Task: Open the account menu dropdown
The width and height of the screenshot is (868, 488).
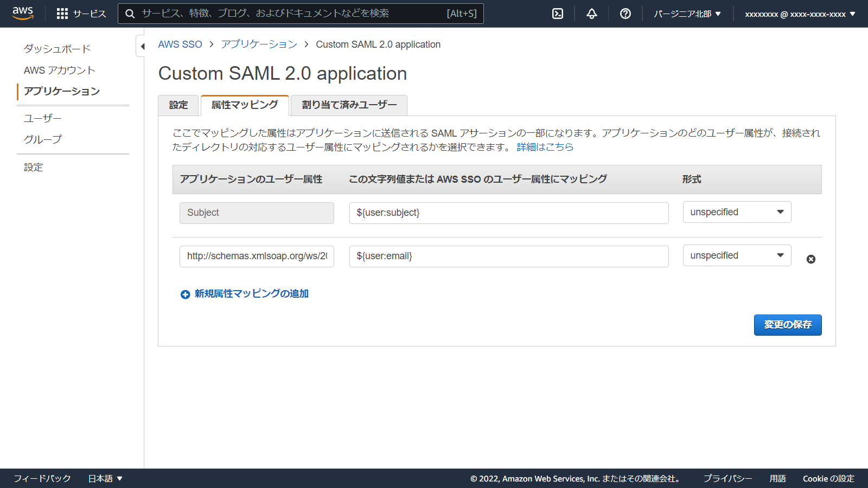Action: [800, 14]
